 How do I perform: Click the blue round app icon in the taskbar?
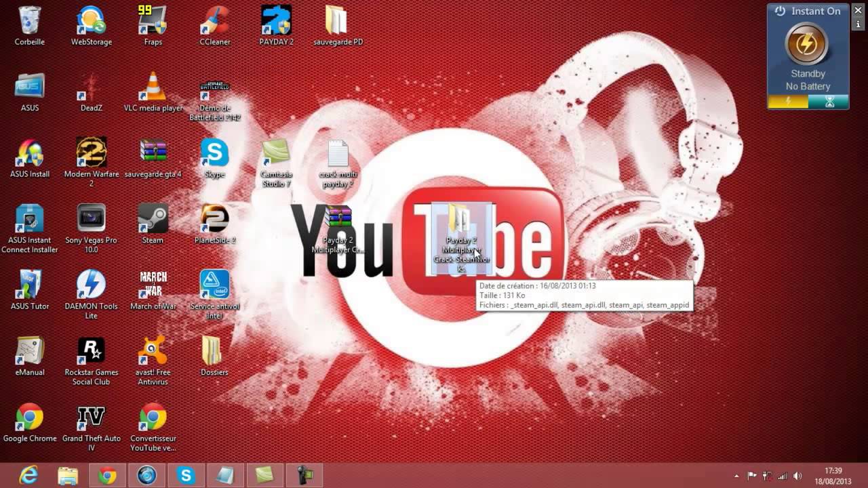[x=146, y=476]
